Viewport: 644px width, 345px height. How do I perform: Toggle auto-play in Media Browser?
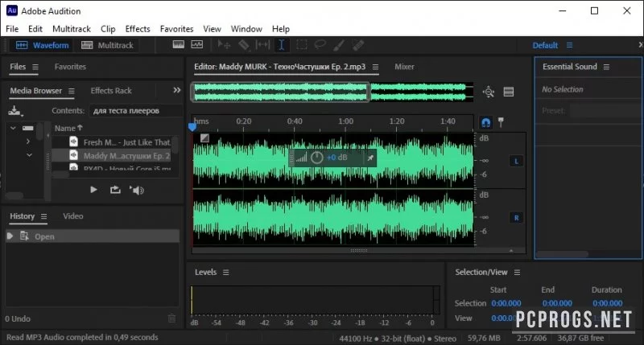click(137, 190)
